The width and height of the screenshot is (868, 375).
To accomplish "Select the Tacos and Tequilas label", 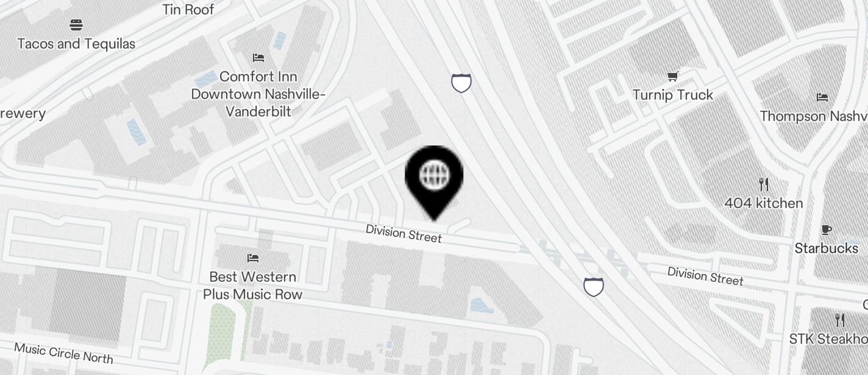I will 76,44.
